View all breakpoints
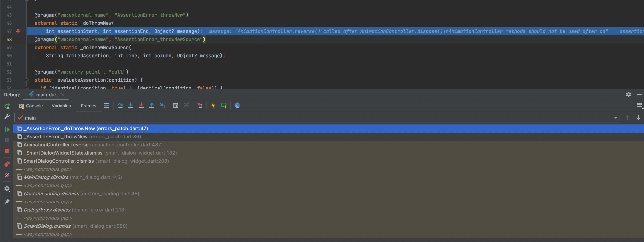Image resolution: width=644 pixels, height=242 pixels. point(7,164)
